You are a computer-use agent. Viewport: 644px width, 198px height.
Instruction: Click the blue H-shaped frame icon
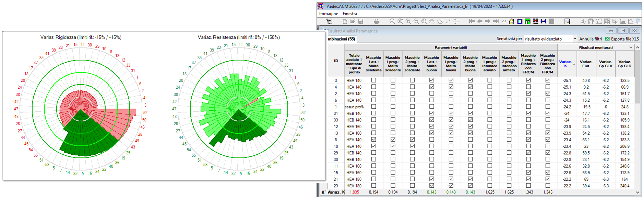[x=543, y=21]
